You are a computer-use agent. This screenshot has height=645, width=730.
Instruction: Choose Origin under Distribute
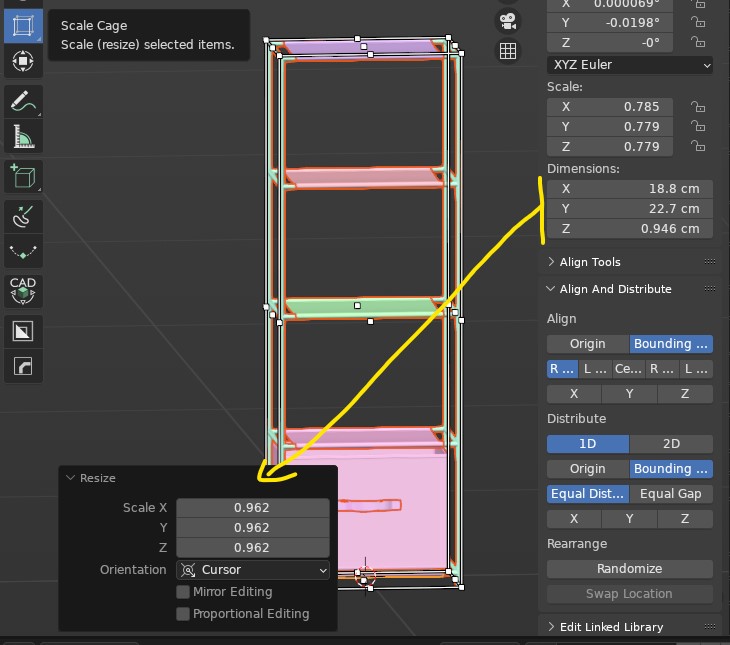coord(588,469)
